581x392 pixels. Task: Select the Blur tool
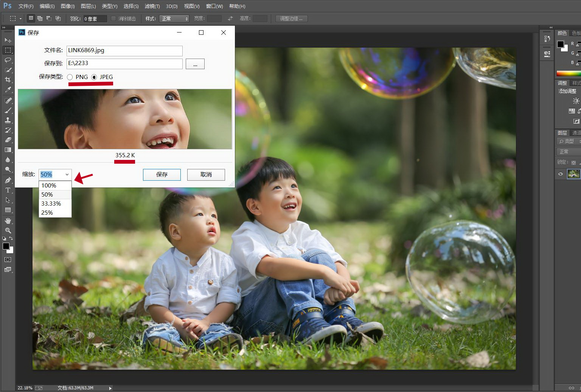tap(8, 160)
